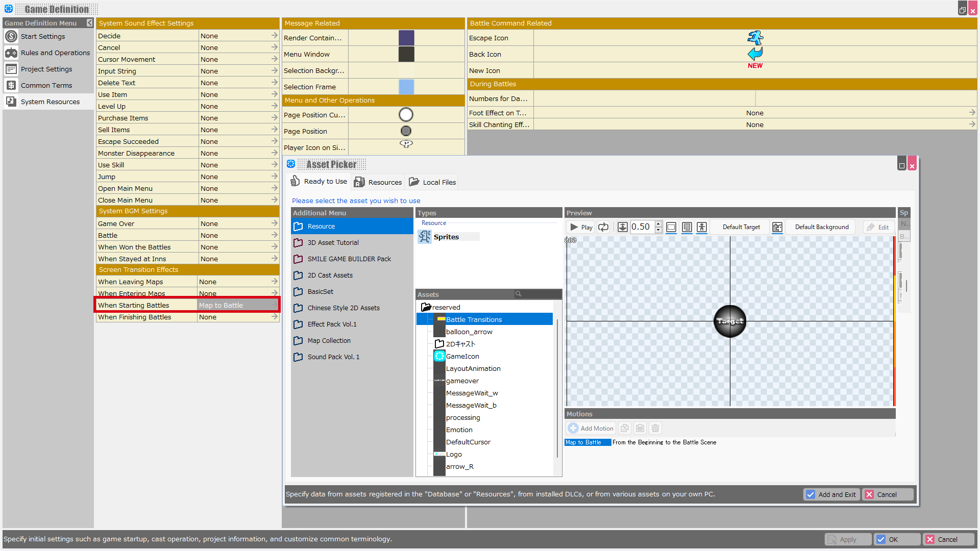Viewport: 980px width, 551px height.
Task: Click the Play button in Preview panel
Action: [x=580, y=227]
